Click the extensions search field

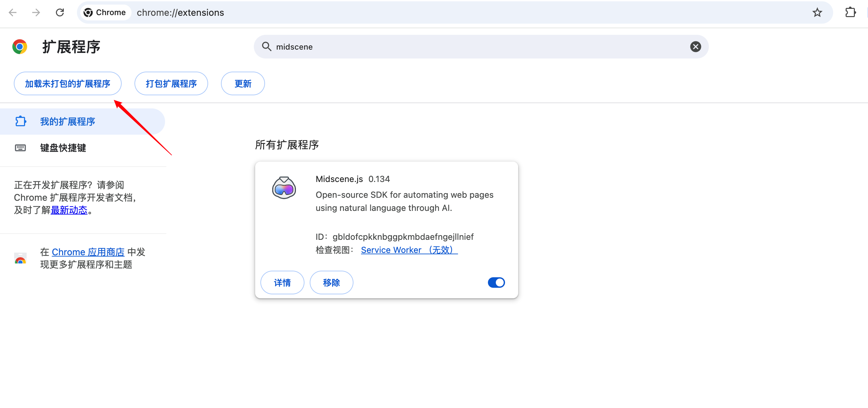pos(472,46)
